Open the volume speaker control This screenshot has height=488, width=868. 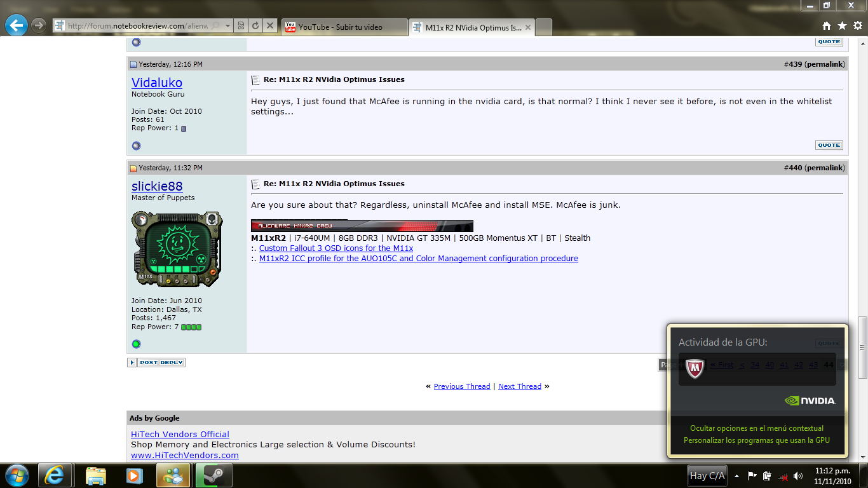point(798,476)
